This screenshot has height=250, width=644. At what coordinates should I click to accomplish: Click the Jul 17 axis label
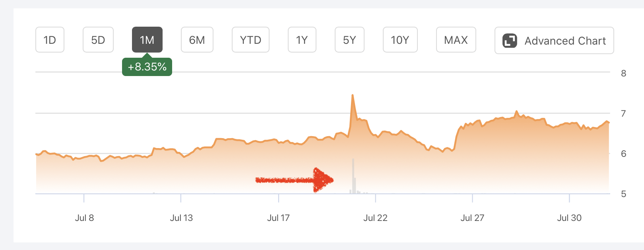[x=278, y=218]
